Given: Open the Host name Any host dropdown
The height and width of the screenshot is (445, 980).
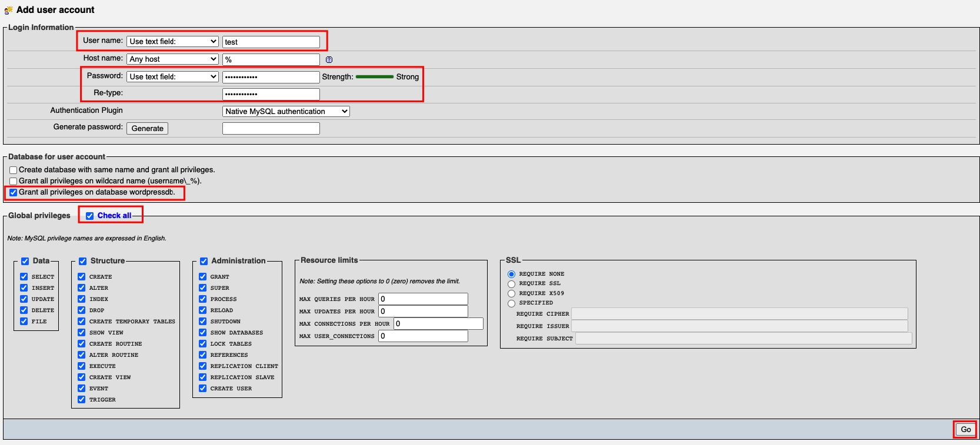Looking at the screenshot, I should (x=173, y=59).
